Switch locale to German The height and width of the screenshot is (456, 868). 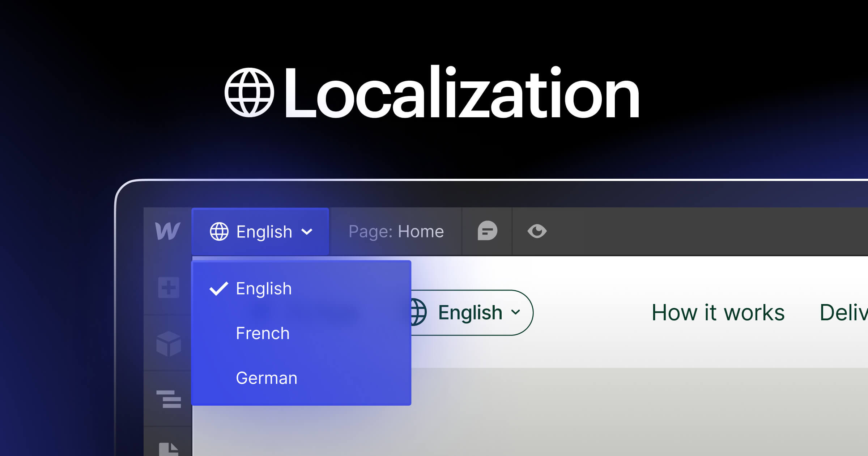[x=267, y=378]
